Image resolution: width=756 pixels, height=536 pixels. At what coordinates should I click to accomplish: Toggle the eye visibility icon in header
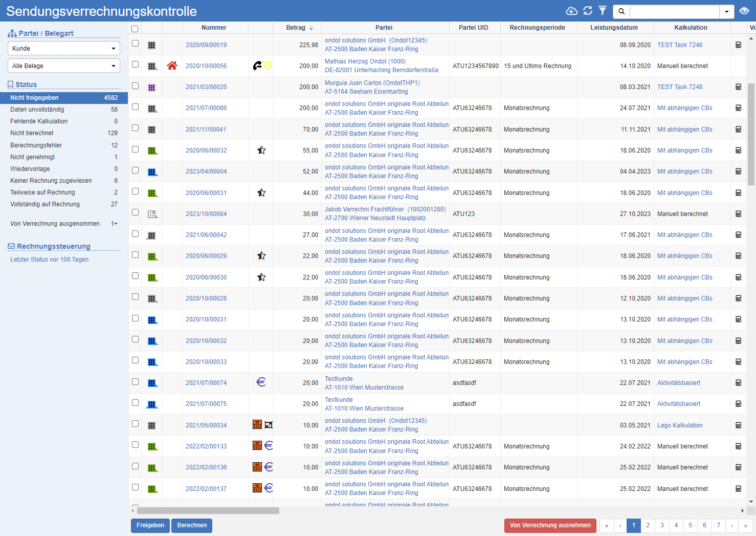744,11
